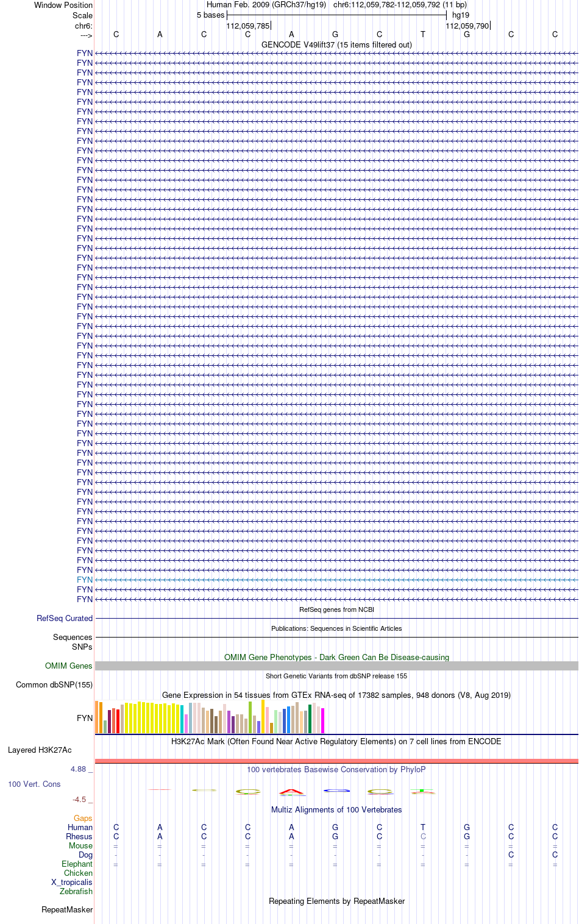Viewport: 579px width, 924px height.
Task: Click 'Short Genetic Variants from dbSNP release 155'
Action: point(336,676)
